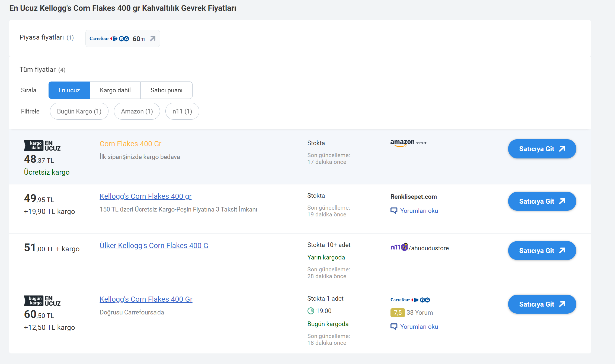Screen dimensions: 615x364
Task: Sort by Kargo dahil
Action: 115,90
